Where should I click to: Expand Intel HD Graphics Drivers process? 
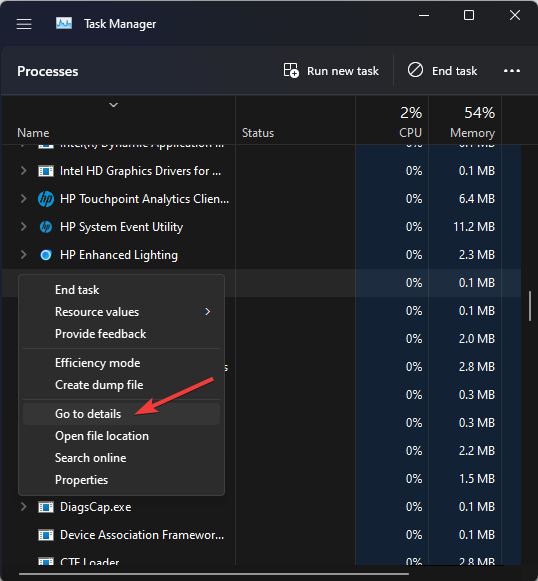click(23, 171)
